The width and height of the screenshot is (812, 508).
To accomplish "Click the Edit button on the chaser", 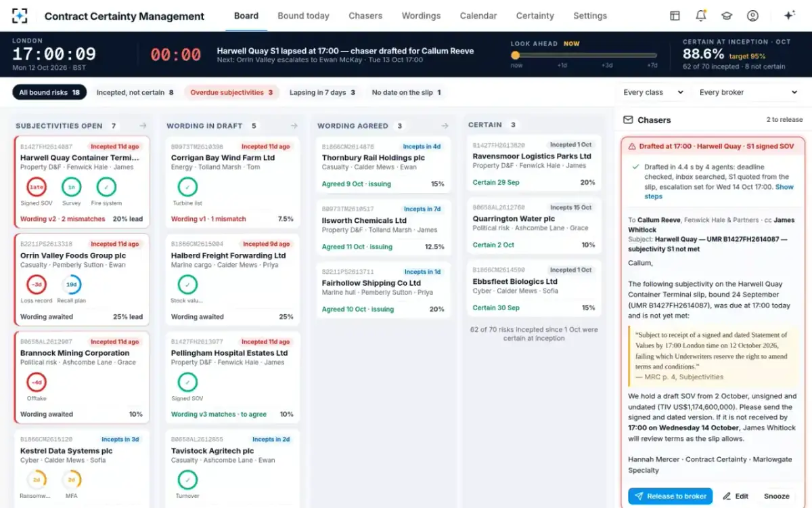I will 736,496.
